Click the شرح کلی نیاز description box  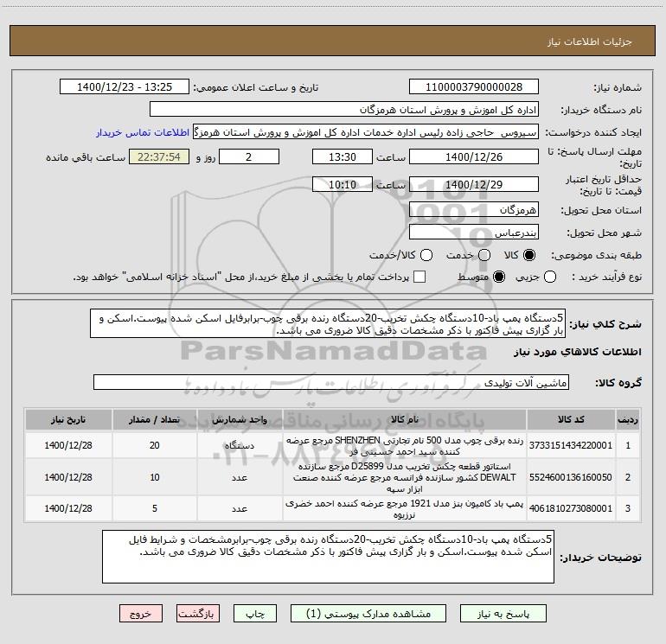click(x=328, y=323)
